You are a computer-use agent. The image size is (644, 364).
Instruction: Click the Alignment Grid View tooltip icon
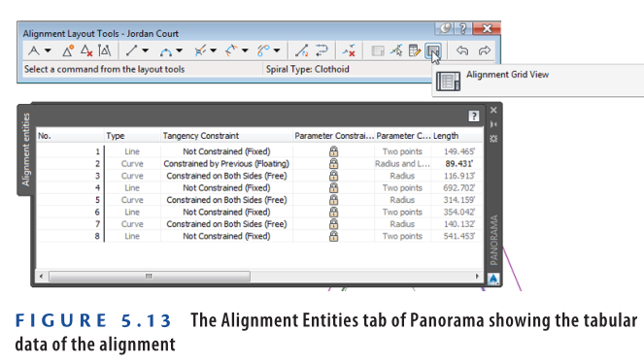click(448, 81)
